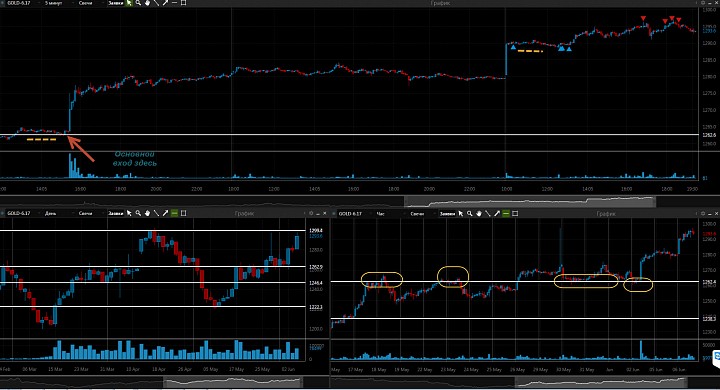
Task: Toggle the green horizontal line tool in the hourly chart toolbar
Action: coord(506,214)
